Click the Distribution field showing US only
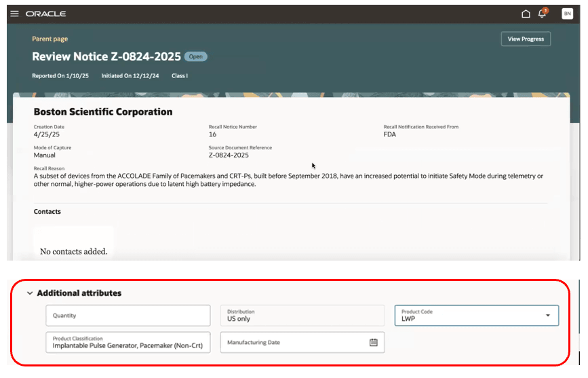The height and width of the screenshot is (378, 588). (x=302, y=316)
